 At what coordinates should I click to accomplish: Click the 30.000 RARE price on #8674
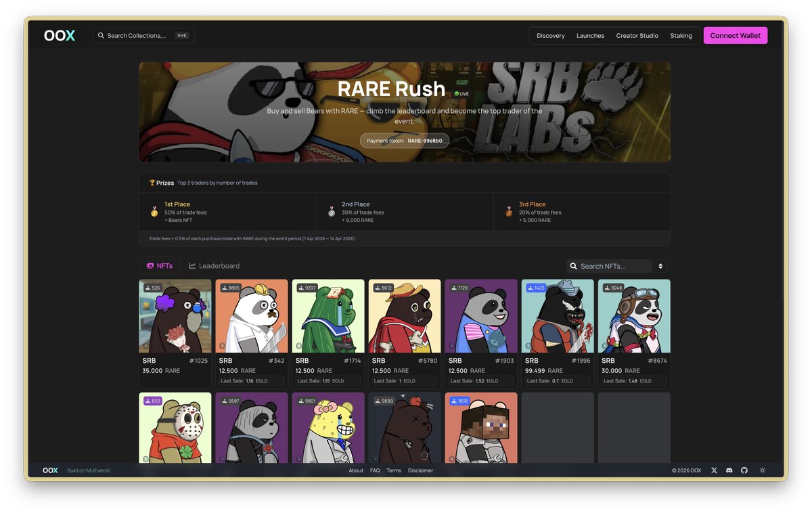[621, 371]
